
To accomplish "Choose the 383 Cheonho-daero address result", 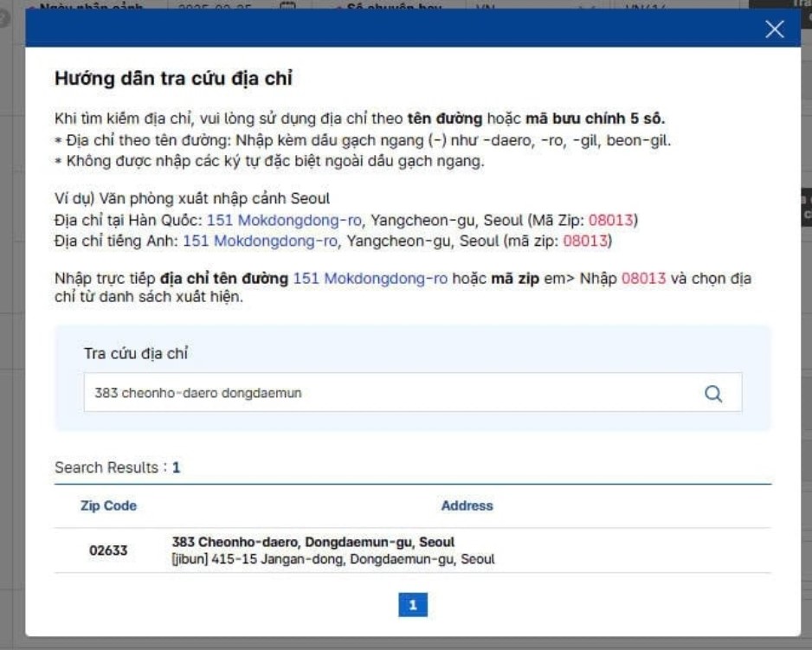I will point(313,543).
